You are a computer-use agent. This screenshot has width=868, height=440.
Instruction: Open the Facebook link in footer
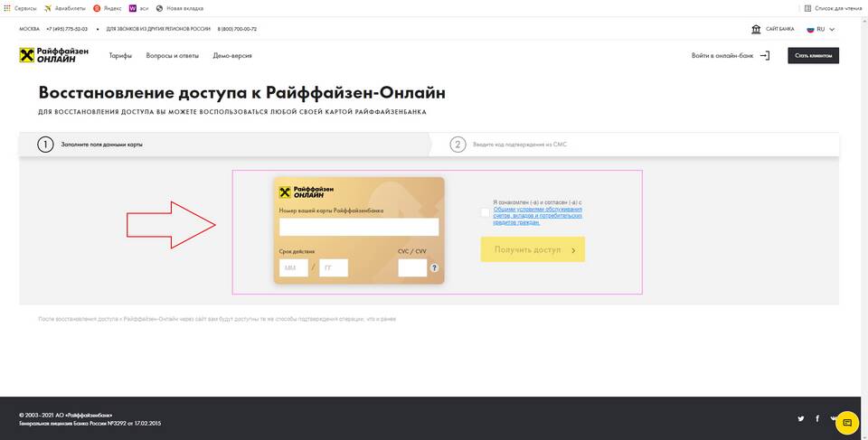(817, 419)
